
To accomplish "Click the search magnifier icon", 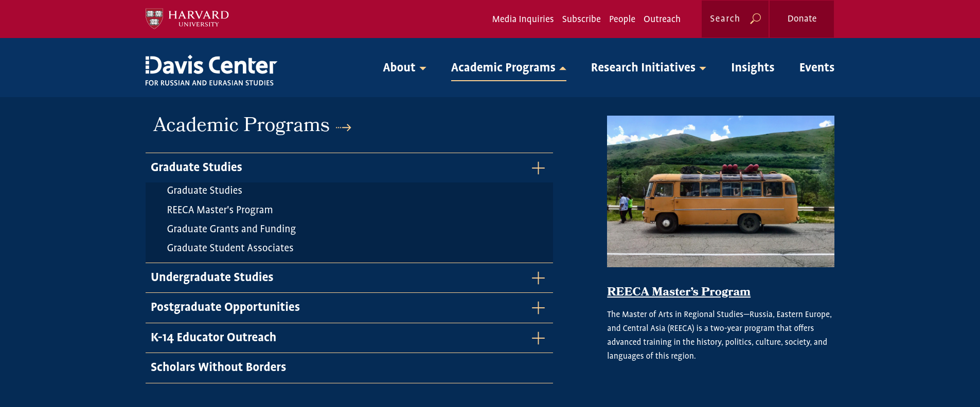I will pos(755,18).
